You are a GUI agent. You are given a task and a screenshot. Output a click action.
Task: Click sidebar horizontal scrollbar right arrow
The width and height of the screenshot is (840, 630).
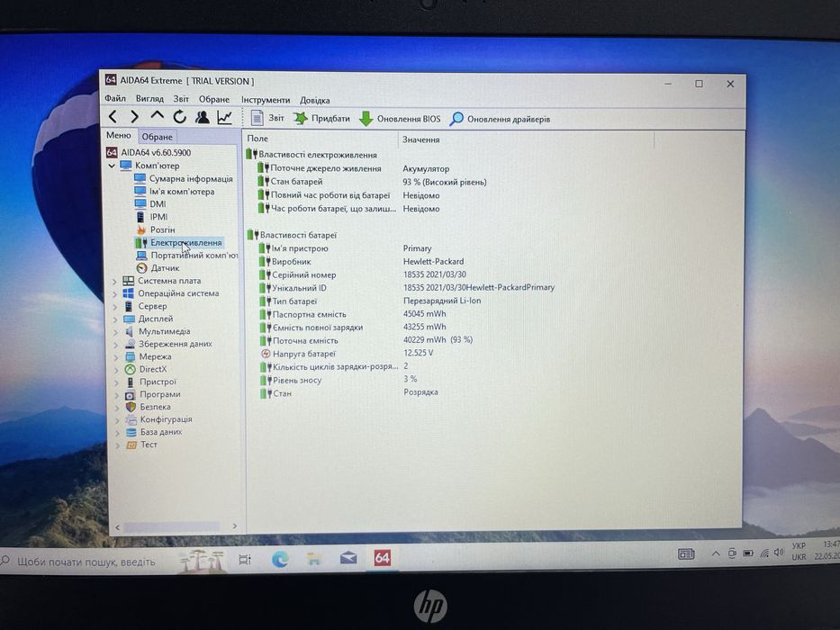point(234,526)
